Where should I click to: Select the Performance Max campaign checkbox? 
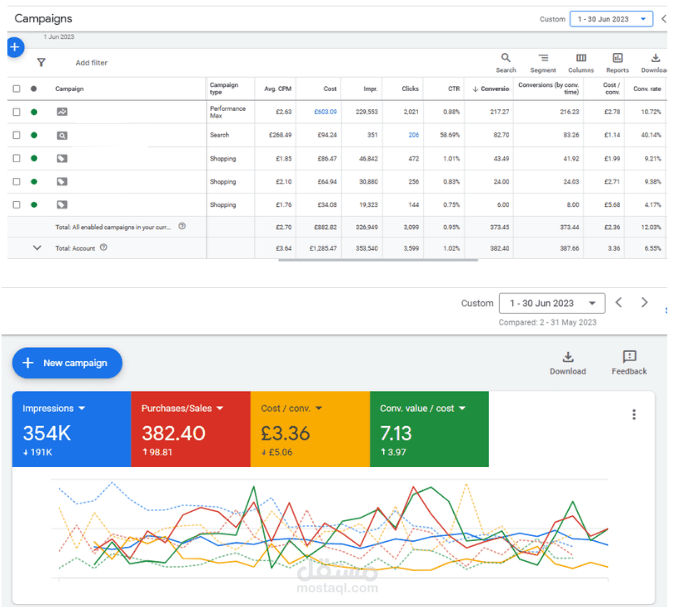coord(16,112)
